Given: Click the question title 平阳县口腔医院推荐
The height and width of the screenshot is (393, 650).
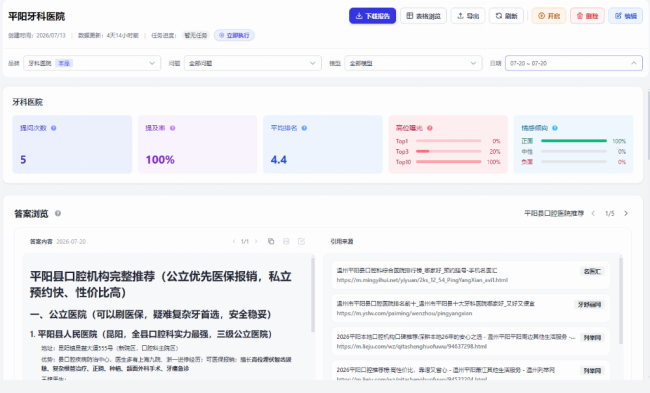Looking at the screenshot, I should (554, 213).
